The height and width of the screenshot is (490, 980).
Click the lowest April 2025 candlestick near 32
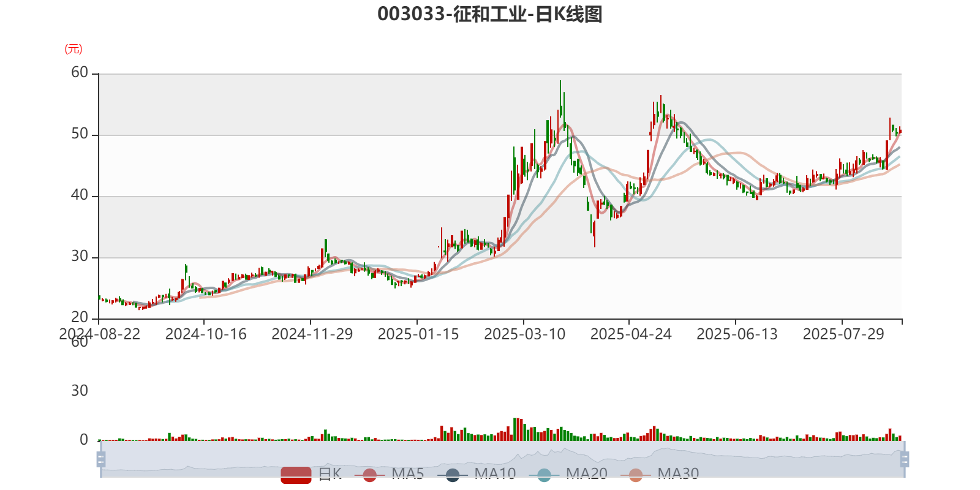(594, 235)
